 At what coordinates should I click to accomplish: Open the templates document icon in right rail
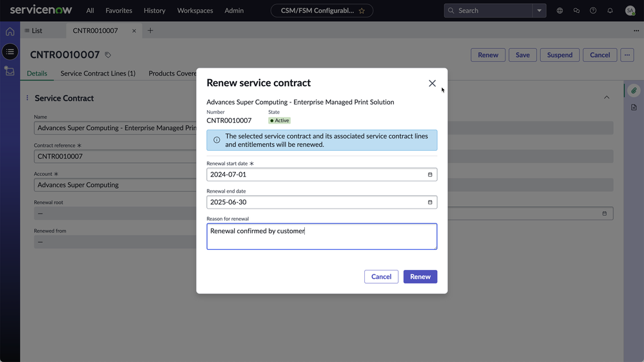pos(634,108)
